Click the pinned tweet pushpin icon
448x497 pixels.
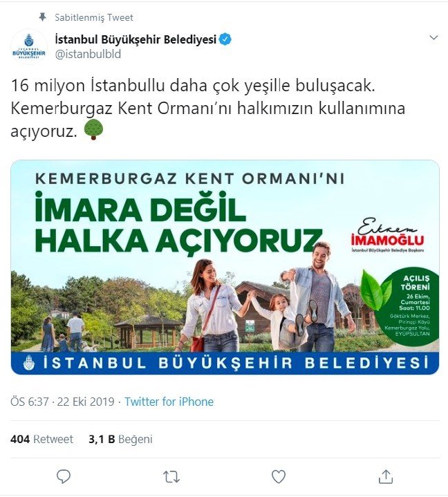pyautogui.click(x=42, y=17)
